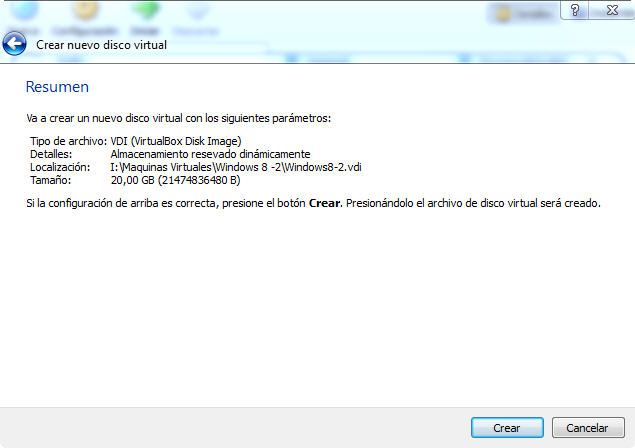Select the VDI (VirtualBox Disk Image) file type value
This screenshot has height=448, width=635.
(176, 141)
